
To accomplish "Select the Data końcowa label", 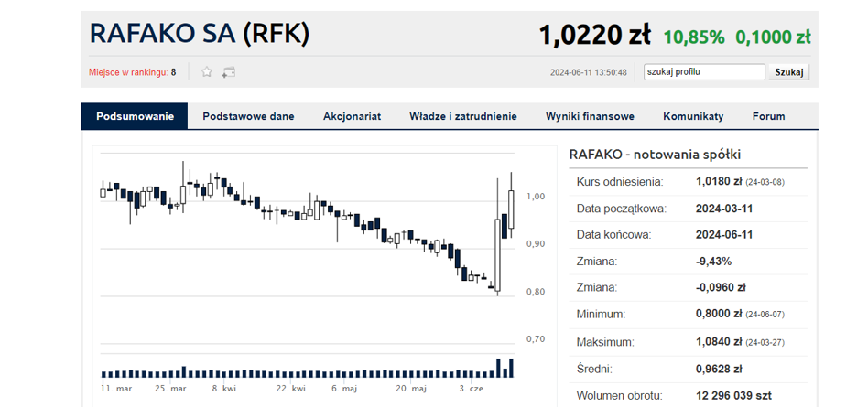I will click(613, 234).
